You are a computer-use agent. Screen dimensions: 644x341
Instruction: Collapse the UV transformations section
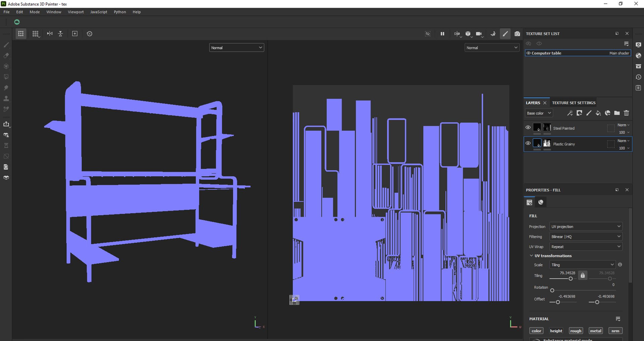pyautogui.click(x=531, y=255)
